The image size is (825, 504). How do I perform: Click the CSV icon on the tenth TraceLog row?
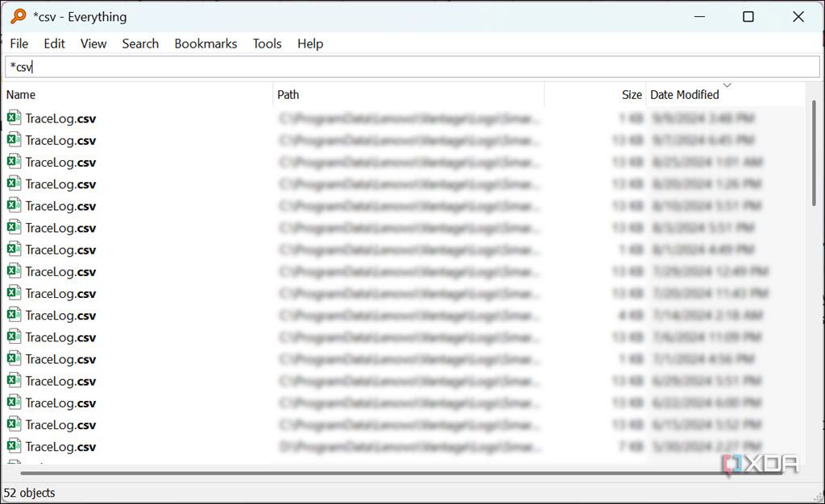pyautogui.click(x=13, y=315)
